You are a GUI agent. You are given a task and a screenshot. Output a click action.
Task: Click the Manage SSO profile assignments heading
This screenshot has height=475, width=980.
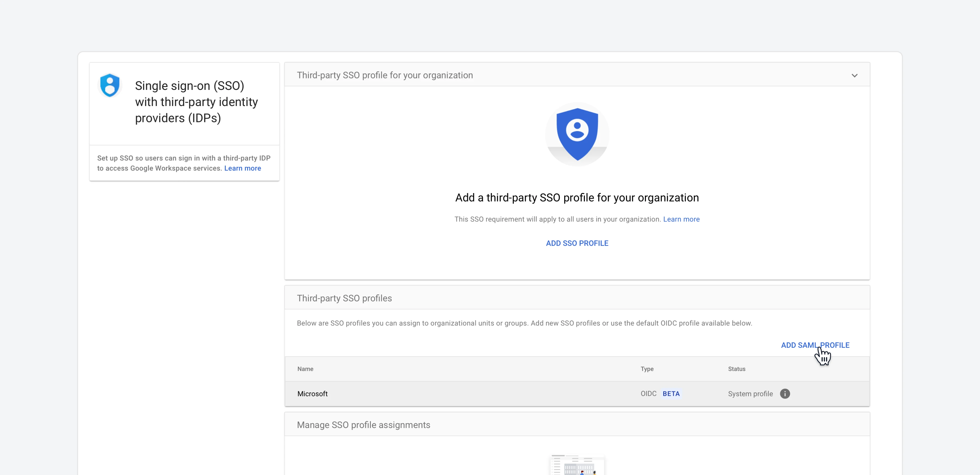point(363,425)
